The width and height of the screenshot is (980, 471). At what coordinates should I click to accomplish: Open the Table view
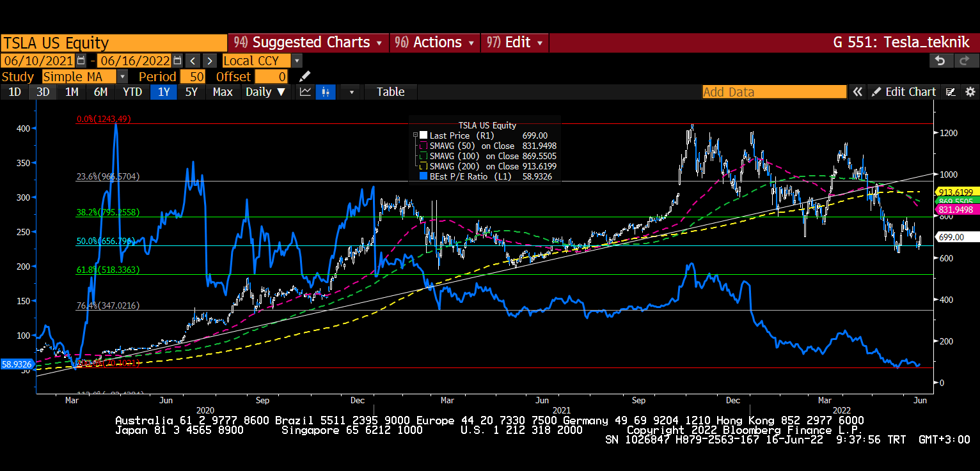pyautogui.click(x=390, y=92)
